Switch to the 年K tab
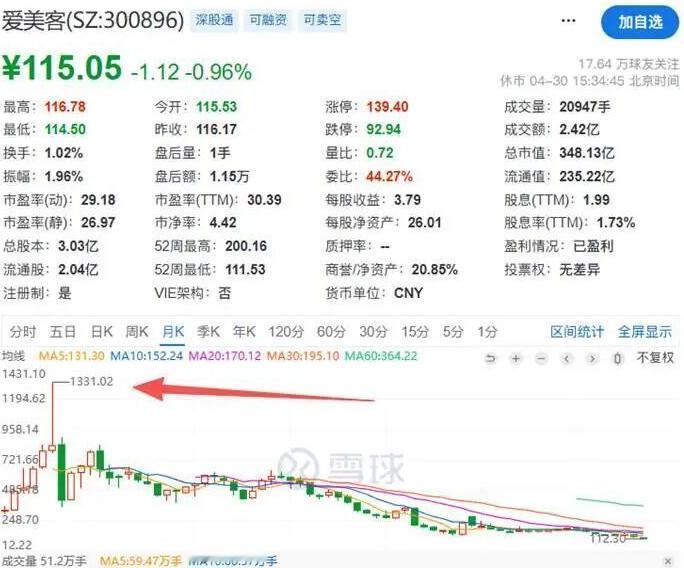The width and height of the screenshot is (684, 568). [244, 332]
